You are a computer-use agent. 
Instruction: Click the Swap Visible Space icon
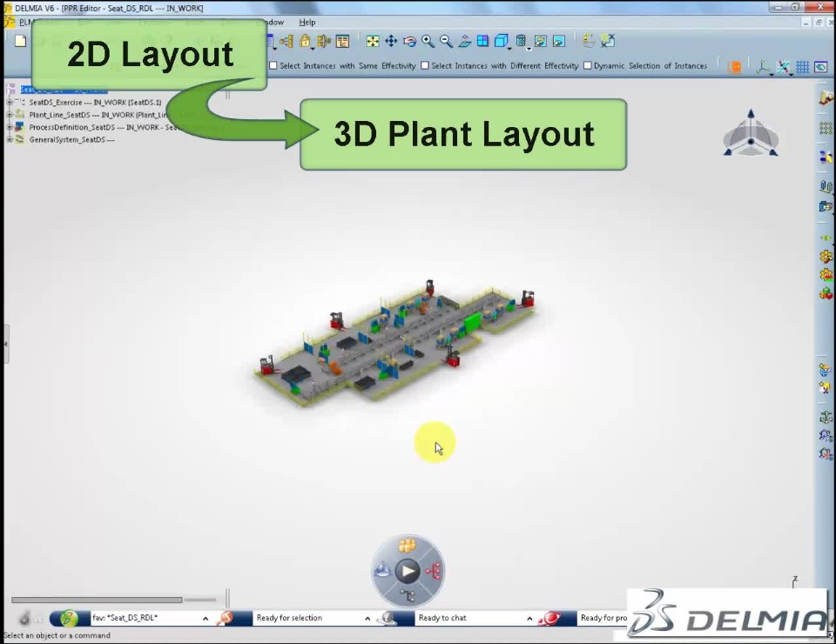click(x=559, y=41)
